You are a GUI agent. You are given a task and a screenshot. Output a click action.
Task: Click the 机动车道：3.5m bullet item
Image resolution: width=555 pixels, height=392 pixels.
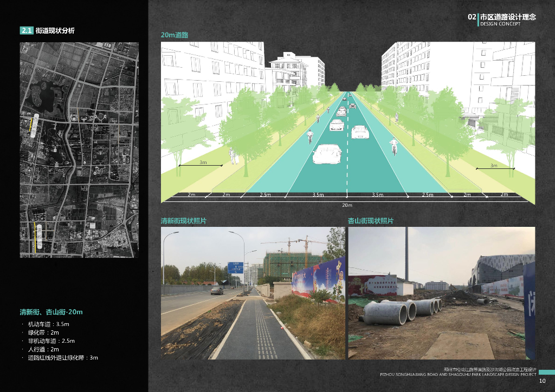point(48,324)
